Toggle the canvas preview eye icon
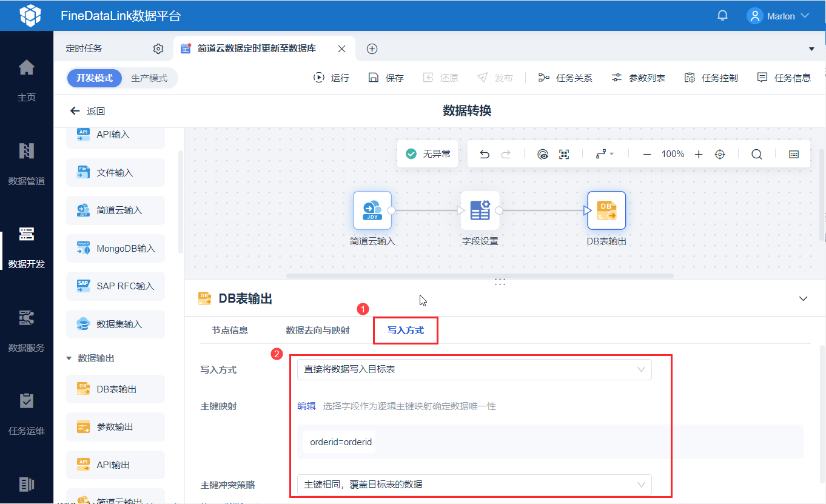This screenshot has height=504, width=826. 543,154
